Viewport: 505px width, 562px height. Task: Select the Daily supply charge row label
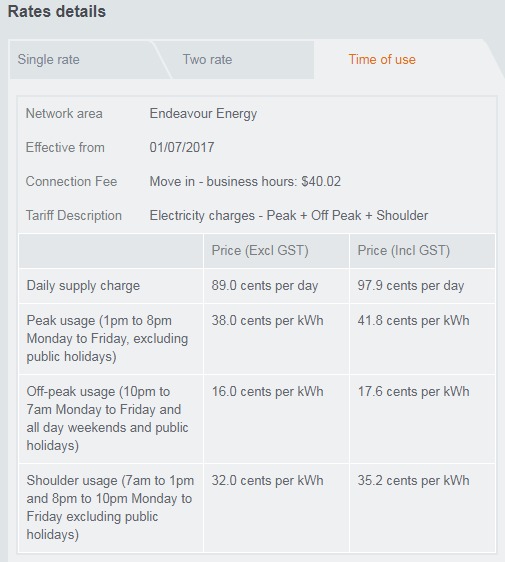pyautogui.click(x=83, y=286)
